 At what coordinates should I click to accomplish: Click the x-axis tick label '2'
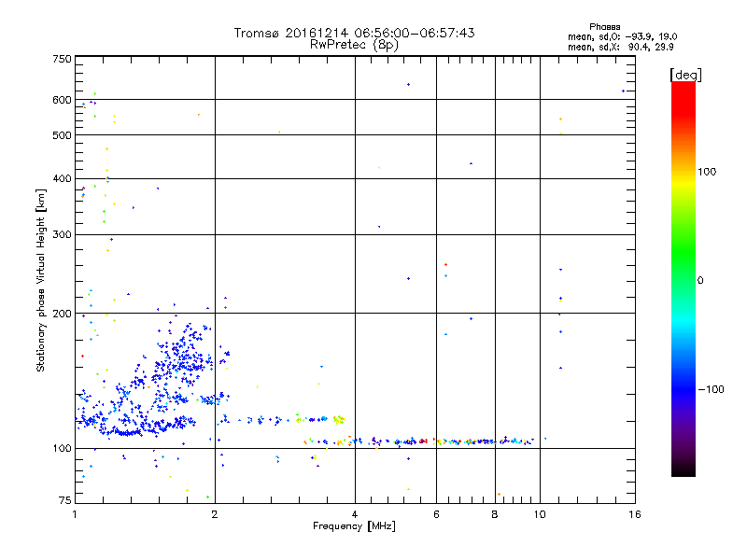click(215, 514)
